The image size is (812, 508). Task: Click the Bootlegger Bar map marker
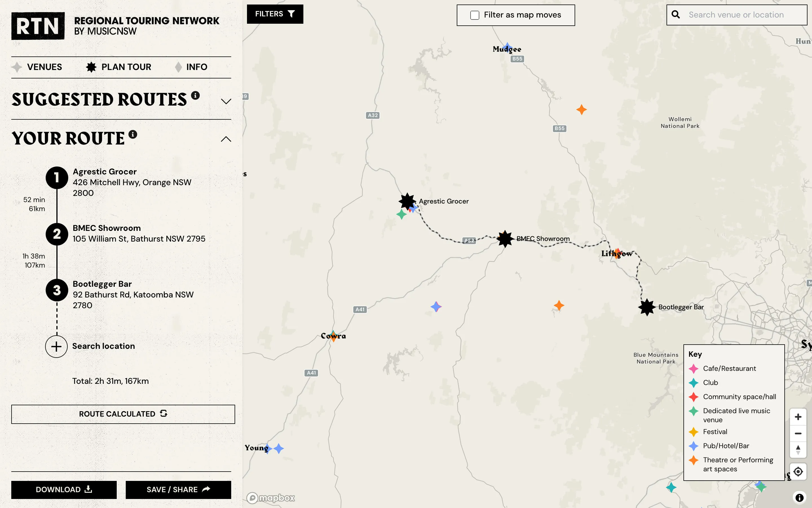pos(647,307)
